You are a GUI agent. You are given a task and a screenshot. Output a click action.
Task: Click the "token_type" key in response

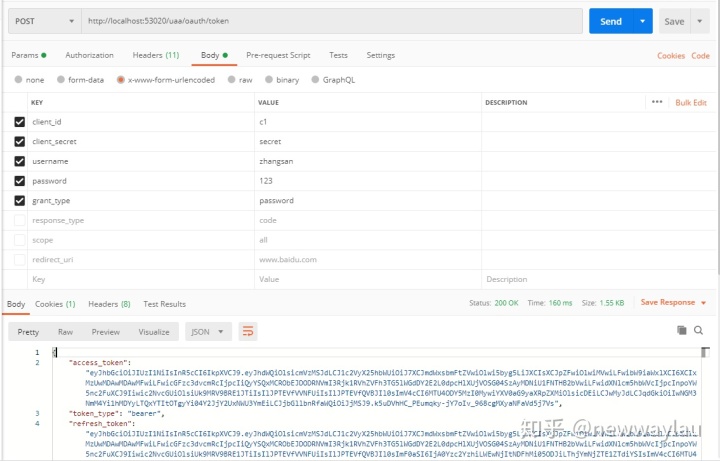94,413
